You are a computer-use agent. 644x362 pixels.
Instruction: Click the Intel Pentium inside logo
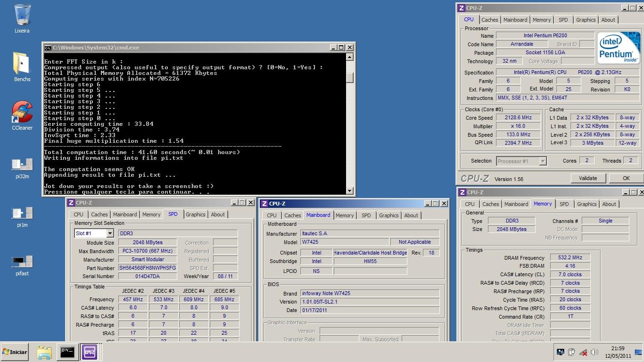pyautogui.click(x=619, y=48)
